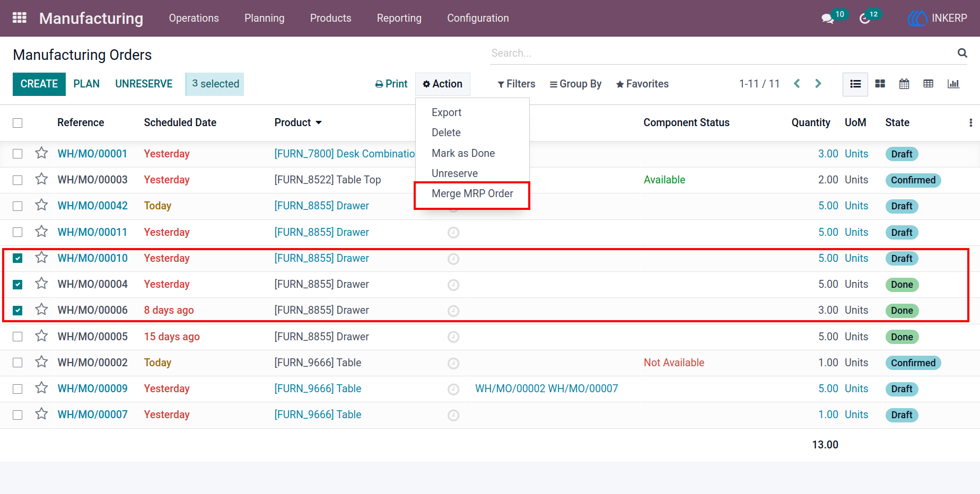
Task: Open the Group By dropdown
Action: [x=575, y=84]
